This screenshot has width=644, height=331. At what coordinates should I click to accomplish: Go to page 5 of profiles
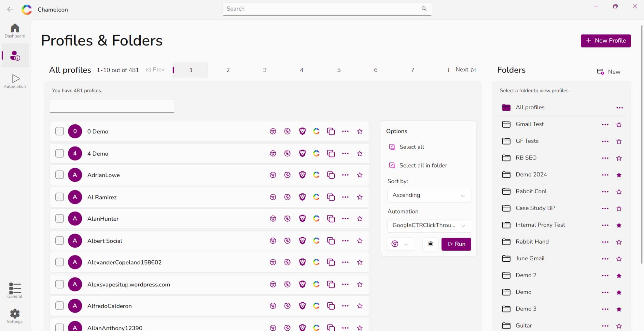tap(339, 70)
